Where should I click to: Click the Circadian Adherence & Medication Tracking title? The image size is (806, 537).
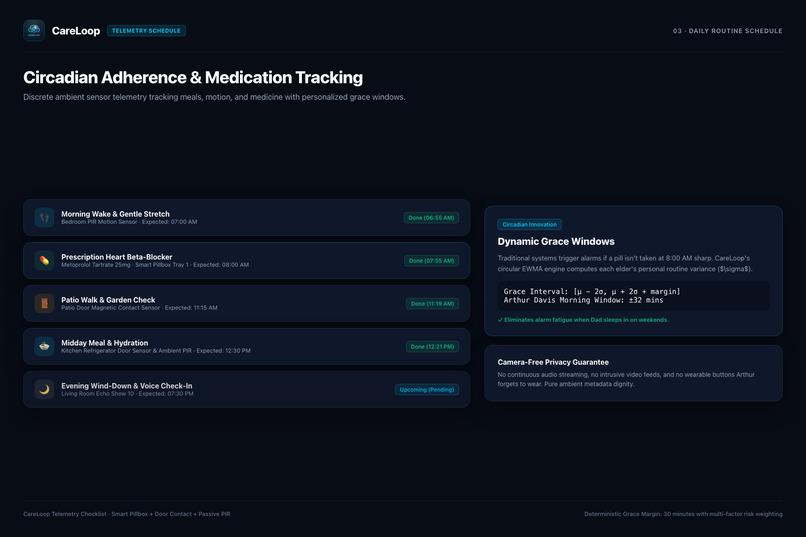193,78
